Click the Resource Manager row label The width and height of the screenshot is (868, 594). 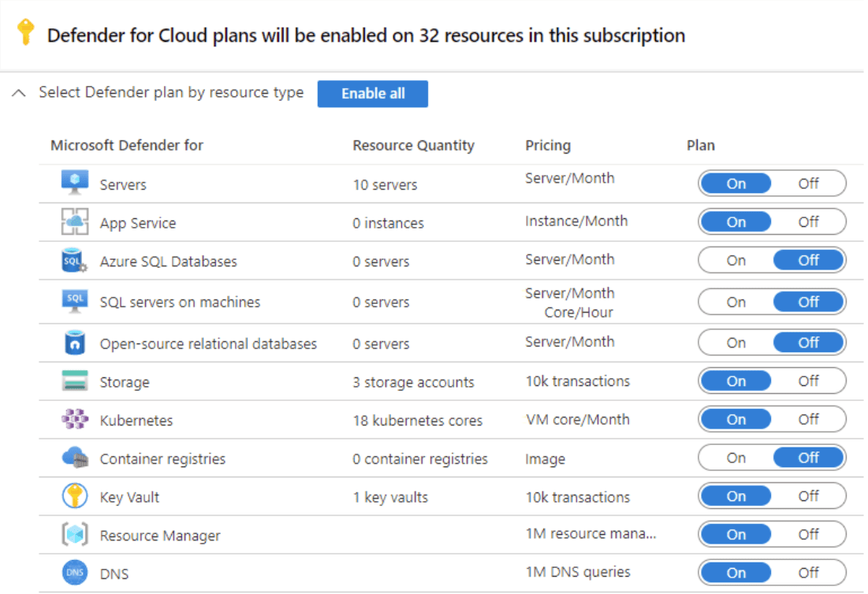tap(160, 536)
